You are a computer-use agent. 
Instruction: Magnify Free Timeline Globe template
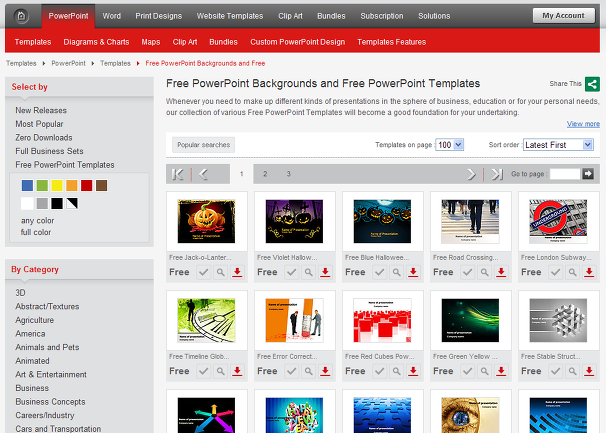point(220,371)
